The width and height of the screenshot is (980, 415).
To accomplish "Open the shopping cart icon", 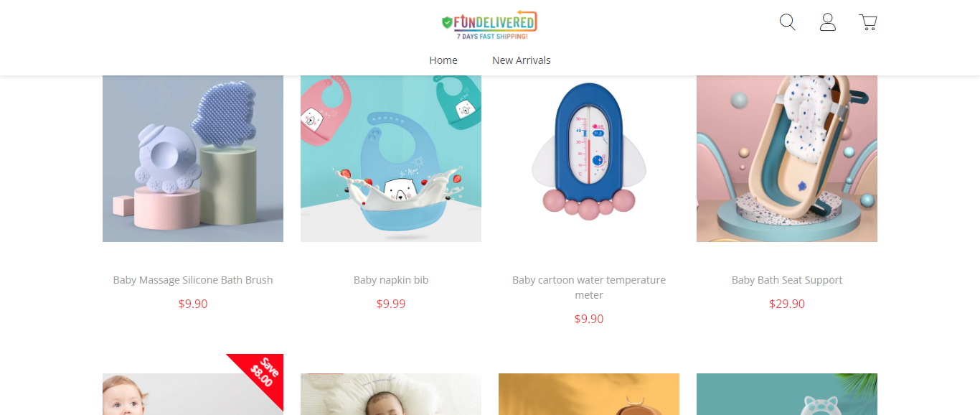I will 868,22.
